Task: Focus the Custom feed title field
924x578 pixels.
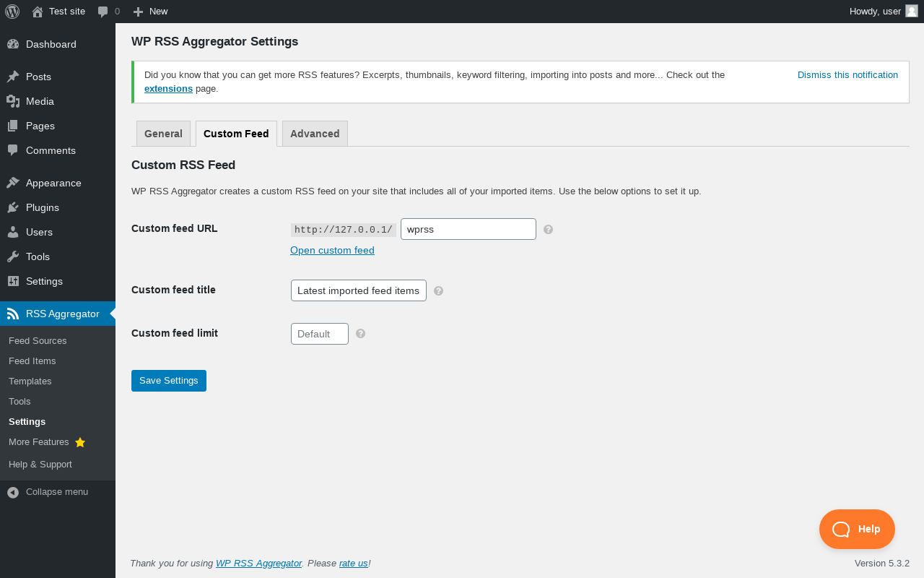Action: pyautogui.click(x=359, y=290)
